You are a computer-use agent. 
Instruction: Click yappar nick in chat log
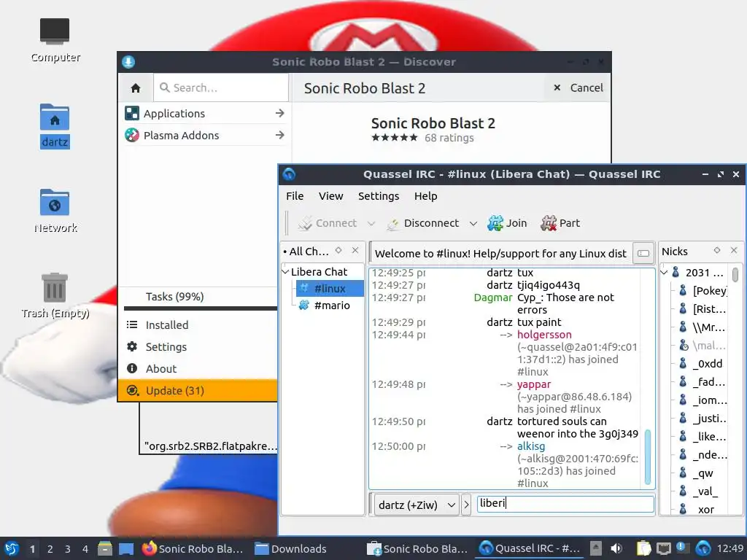533,384
